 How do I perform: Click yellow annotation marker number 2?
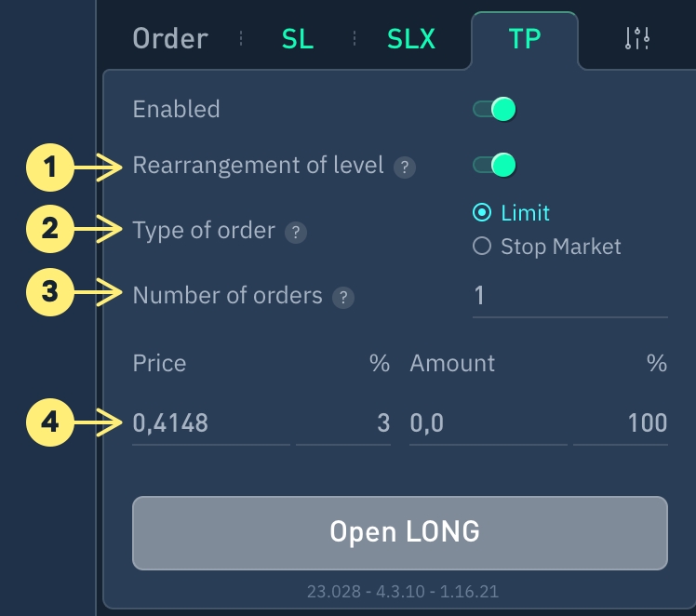coord(50,229)
